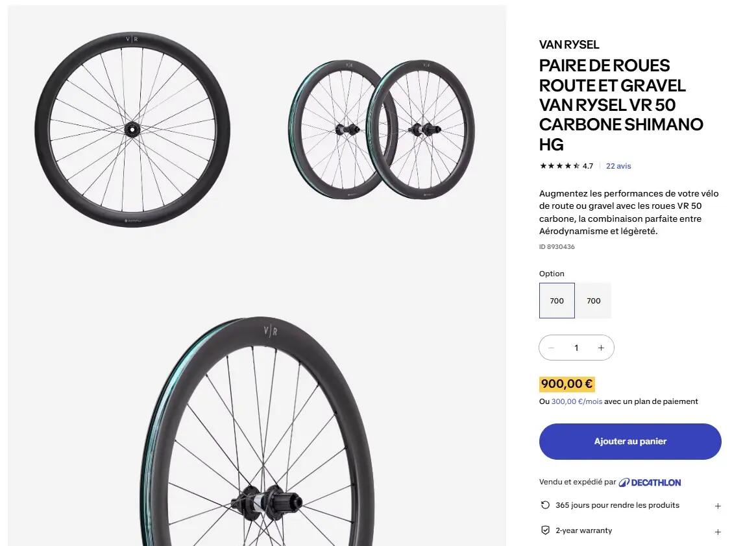Click the VAN RYSEL brand name

pos(569,45)
